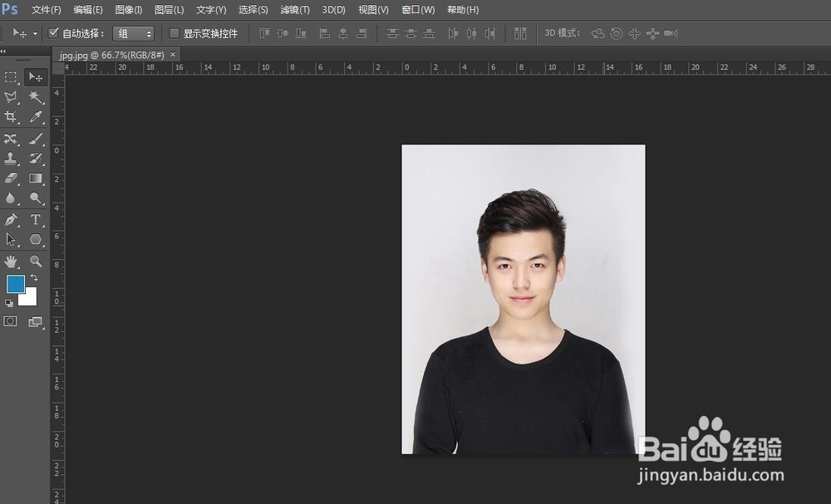831x504 pixels.
Task: Switch to the jpg.jpg document tab
Action: click(112, 55)
